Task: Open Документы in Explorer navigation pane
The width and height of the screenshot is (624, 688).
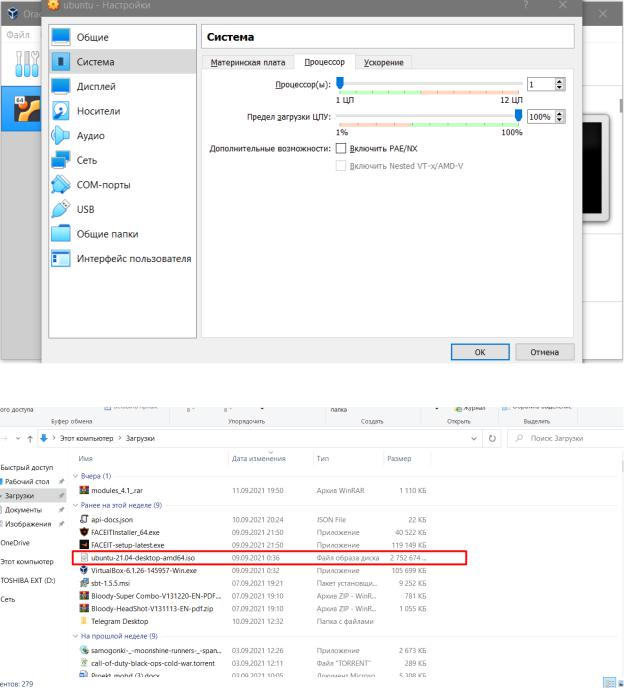Action: coord(23,510)
